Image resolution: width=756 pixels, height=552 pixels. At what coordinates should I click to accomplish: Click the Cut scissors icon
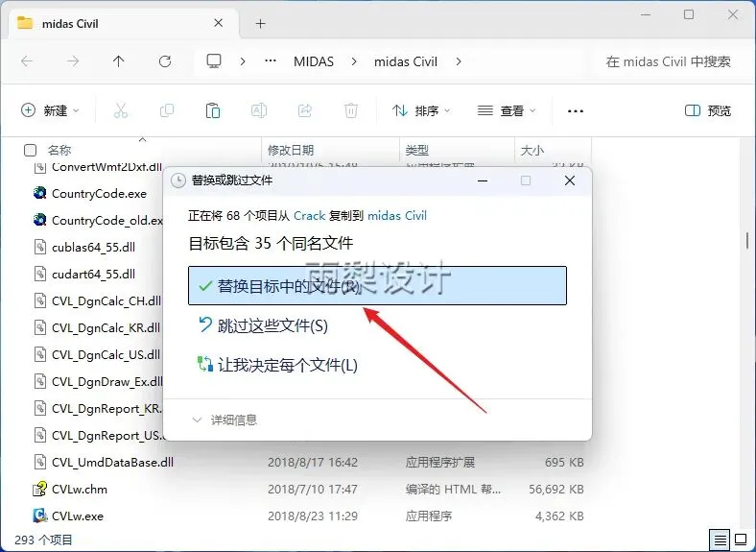click(121, 110)
